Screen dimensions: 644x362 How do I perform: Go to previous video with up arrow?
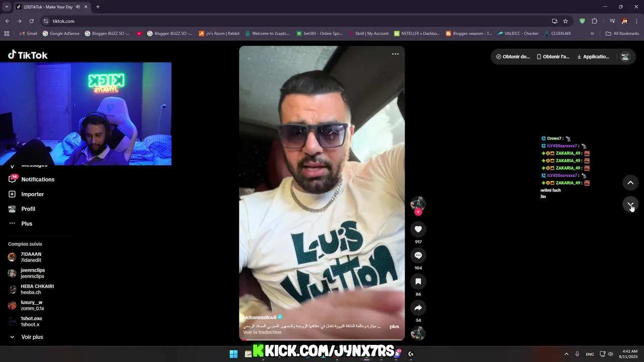[630, 183]
